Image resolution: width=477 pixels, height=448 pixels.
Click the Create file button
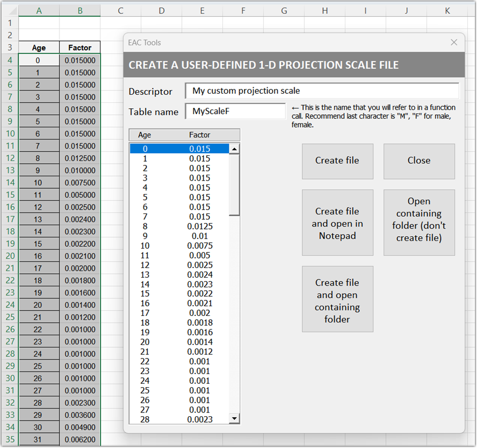(337, 161)
